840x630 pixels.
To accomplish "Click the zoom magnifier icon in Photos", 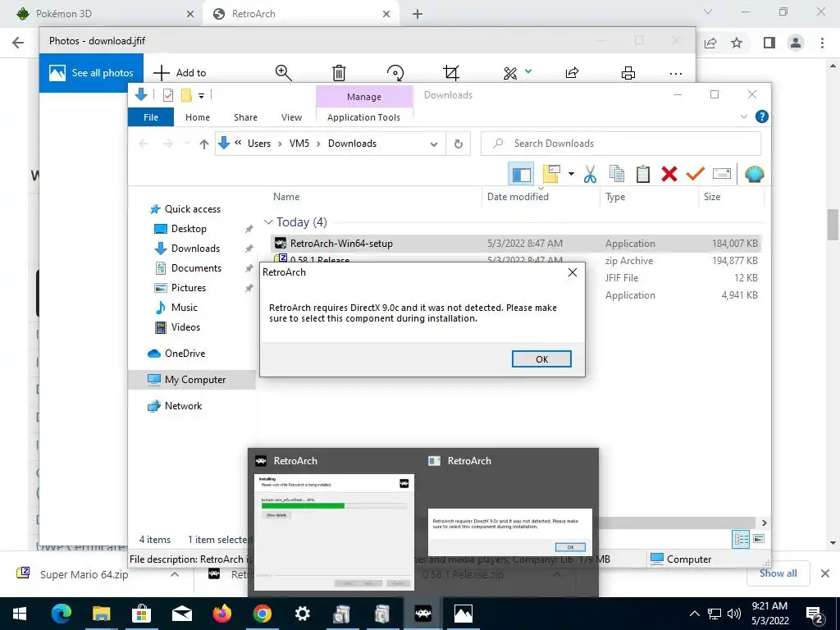I will pyautogui.click(x=283, y=73).
